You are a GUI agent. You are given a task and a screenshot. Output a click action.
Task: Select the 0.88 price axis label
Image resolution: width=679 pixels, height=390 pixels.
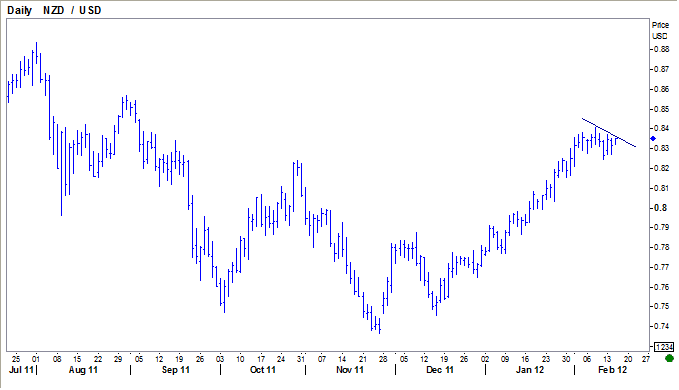pos(661,49)
